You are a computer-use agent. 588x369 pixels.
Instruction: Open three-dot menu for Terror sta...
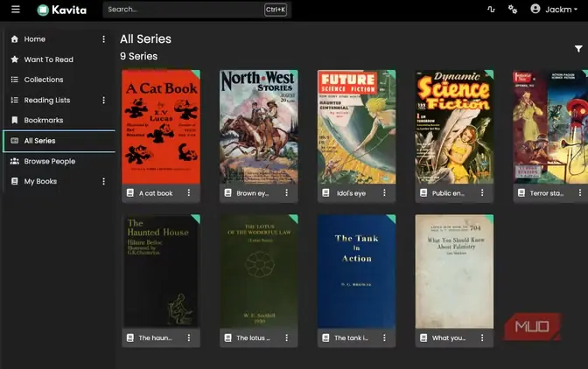coord(580,192)
